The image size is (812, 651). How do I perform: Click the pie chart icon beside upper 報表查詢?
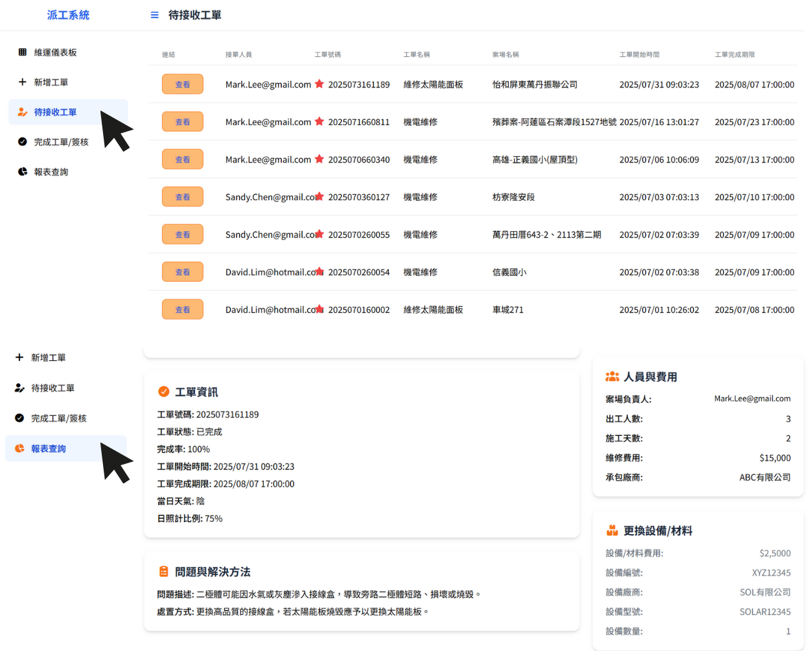(23, 172)
